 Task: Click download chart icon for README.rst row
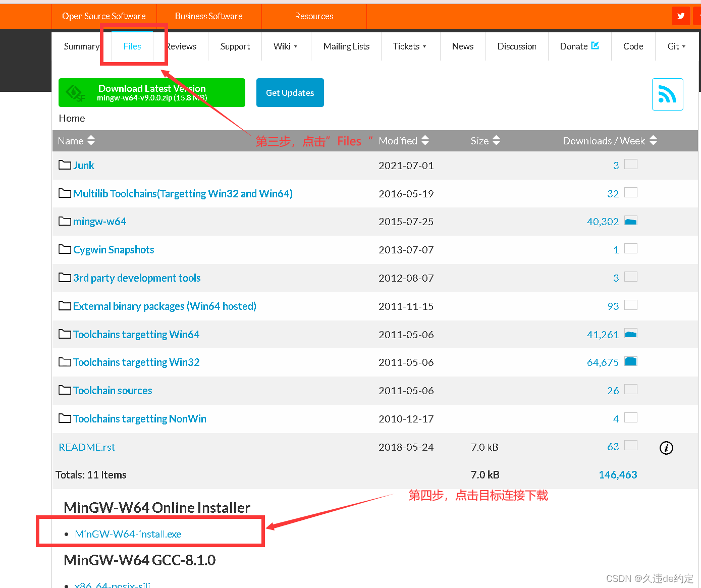pos(631,445)
